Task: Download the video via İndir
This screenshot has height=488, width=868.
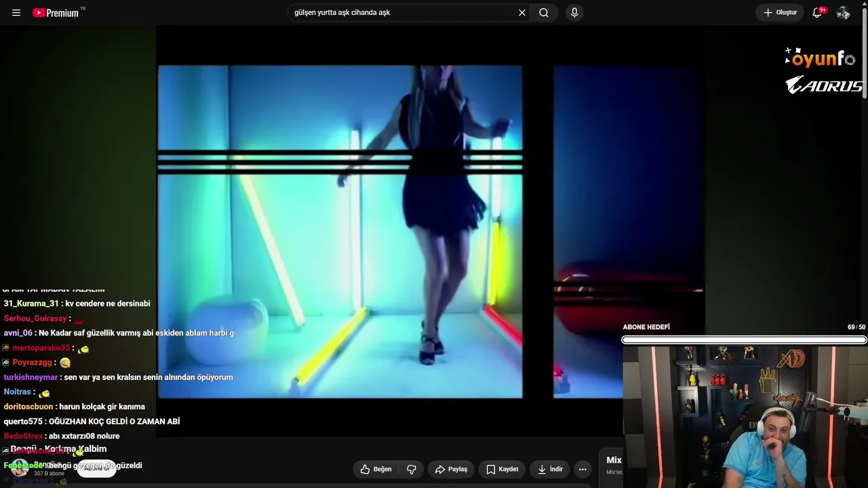Action: 550,469
